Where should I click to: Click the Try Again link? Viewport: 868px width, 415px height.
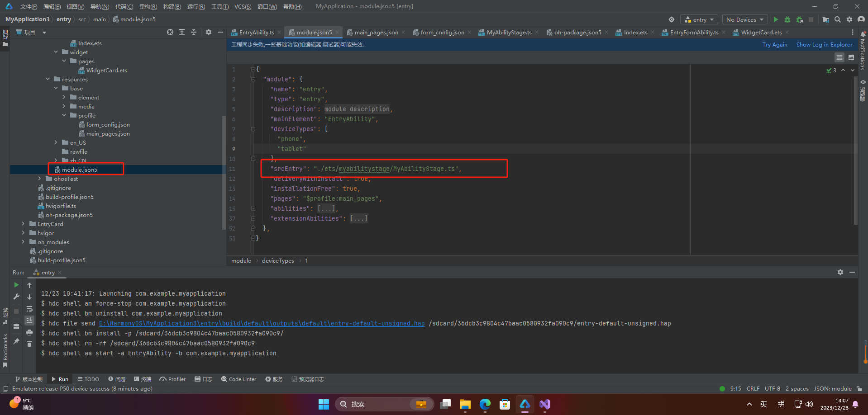[775, 44]
